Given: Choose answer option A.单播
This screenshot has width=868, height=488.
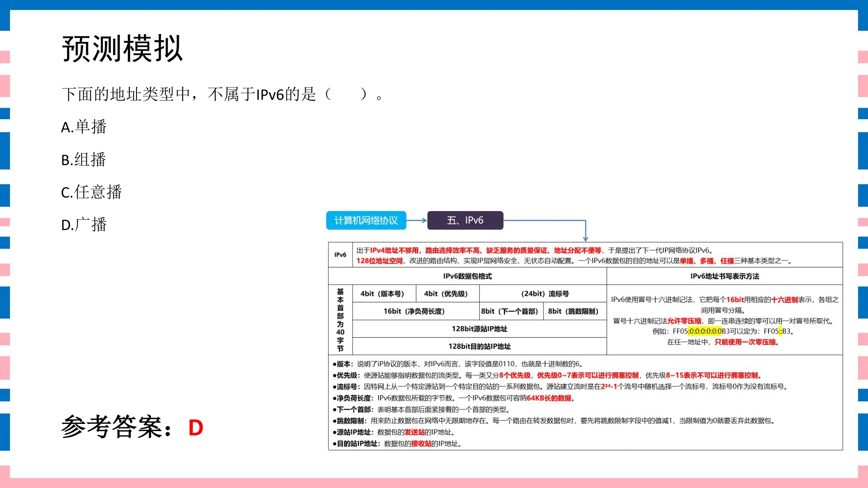Looking at the screenshot, I should (84, 127).
